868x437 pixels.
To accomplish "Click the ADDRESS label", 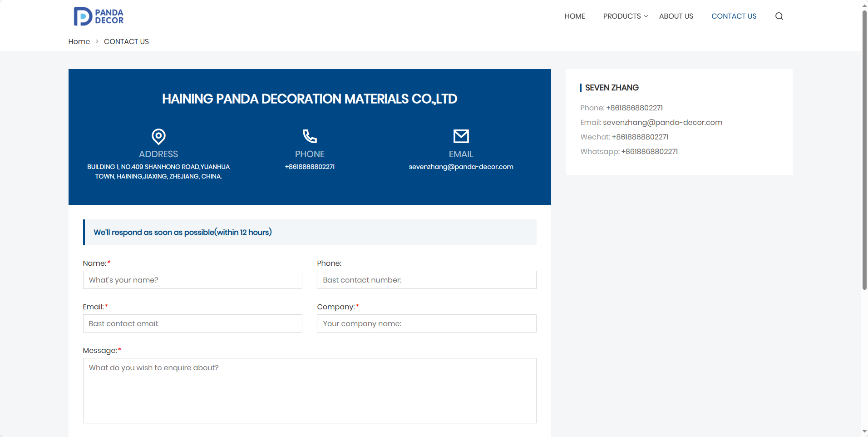I will 158,154.
